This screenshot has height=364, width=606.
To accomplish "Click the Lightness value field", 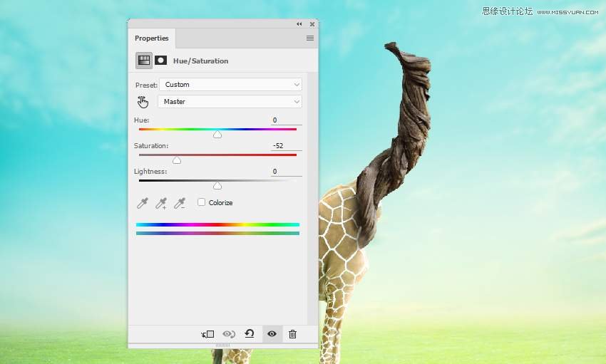I will pos(287,172).
